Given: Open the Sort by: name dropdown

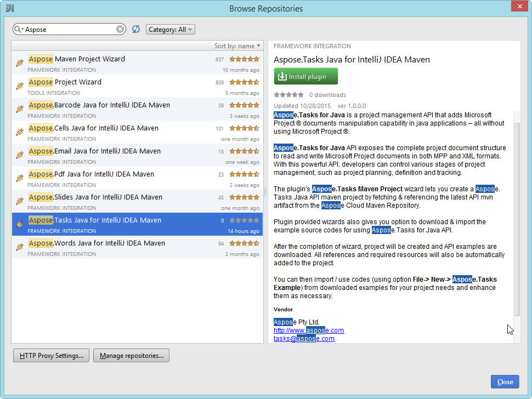Looking at the screenshot, I should 237,46.
